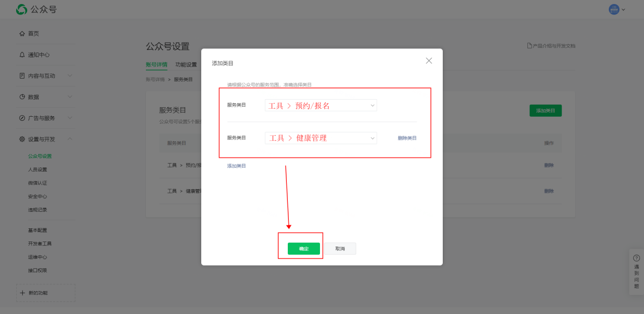Screen dimensions: 644x314
Task: Click the 新的功能 plus button
Action: click(x=22, y=293)
